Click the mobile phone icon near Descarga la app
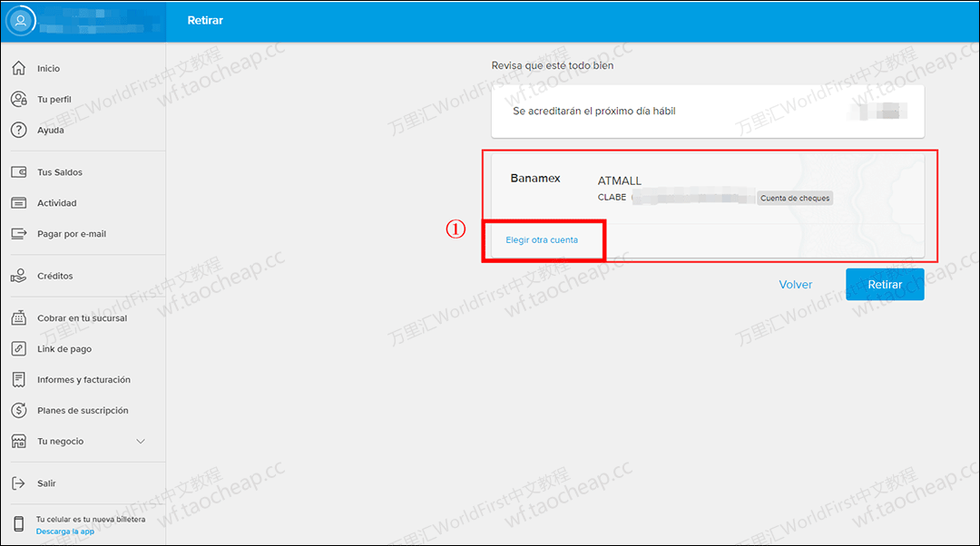980x546 pixels. [19, 524]
